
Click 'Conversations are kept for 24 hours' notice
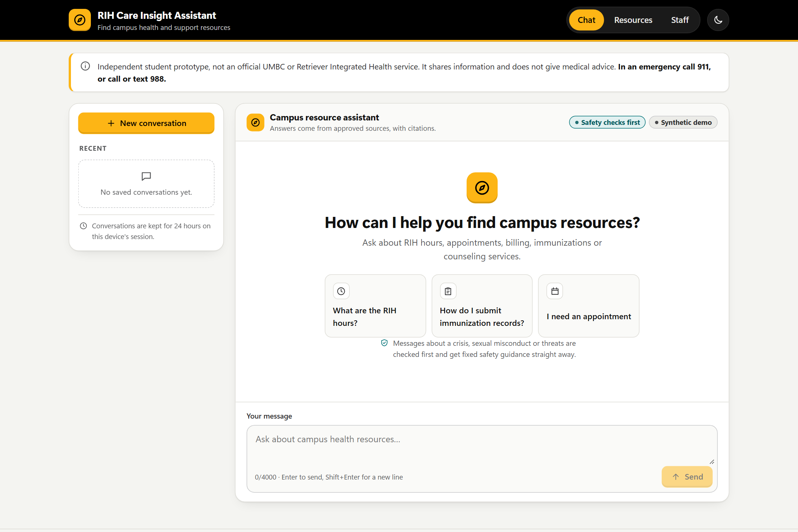tap(151, 231)
